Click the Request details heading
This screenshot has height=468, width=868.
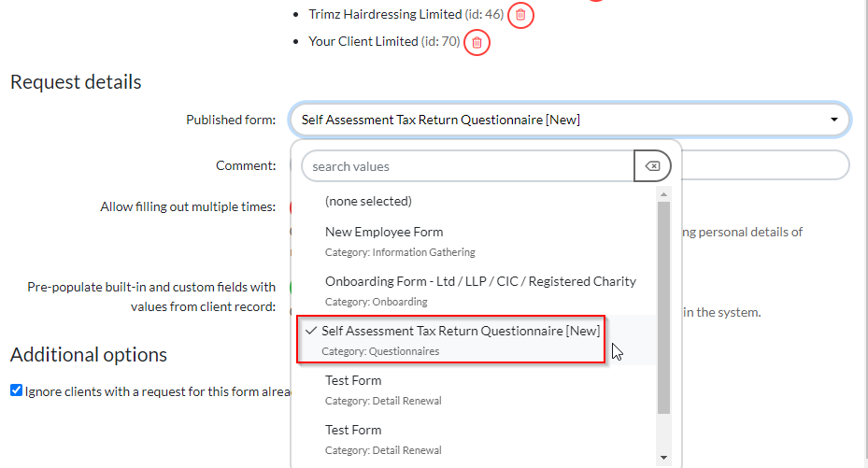coord(76,82)
